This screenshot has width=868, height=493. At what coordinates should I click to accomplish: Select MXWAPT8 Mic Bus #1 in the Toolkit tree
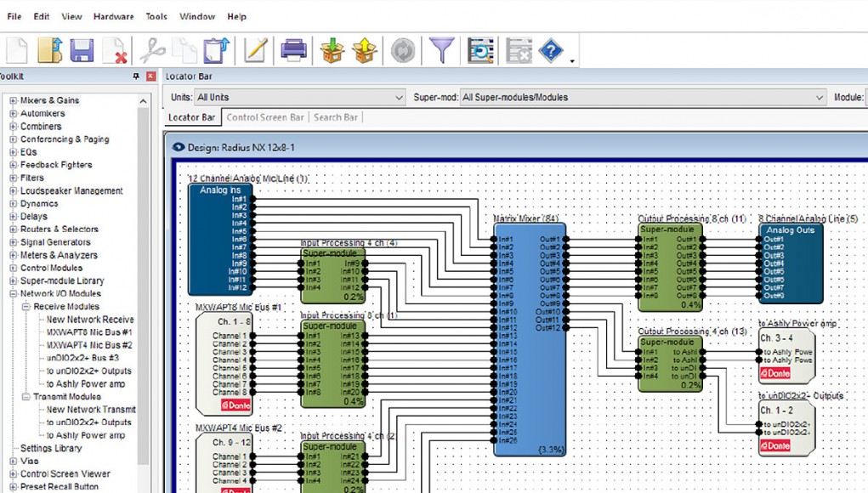tap(89, 332)
